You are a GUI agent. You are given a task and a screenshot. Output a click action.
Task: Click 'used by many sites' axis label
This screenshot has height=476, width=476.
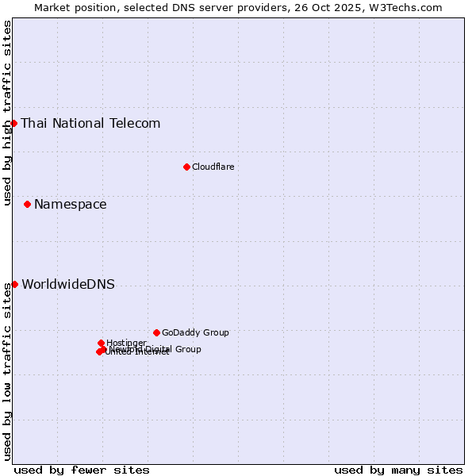[398, 470]
